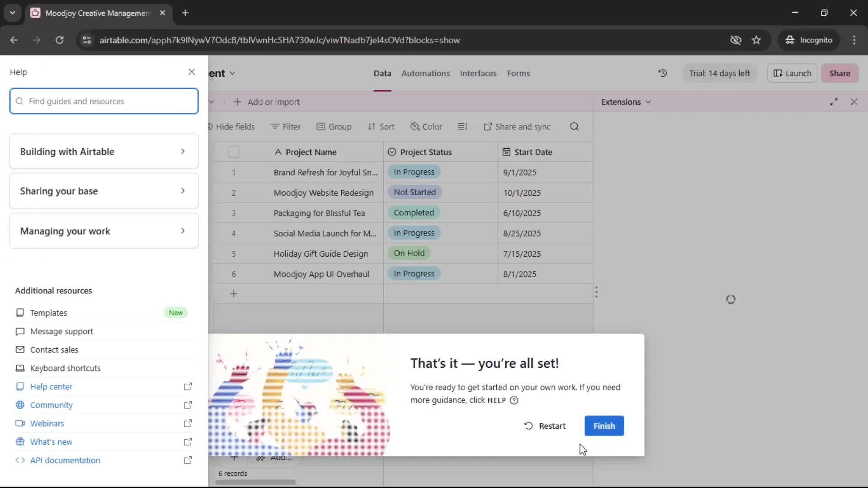
Task: Add new record with plus icon
Action: (x=234, y=294)
